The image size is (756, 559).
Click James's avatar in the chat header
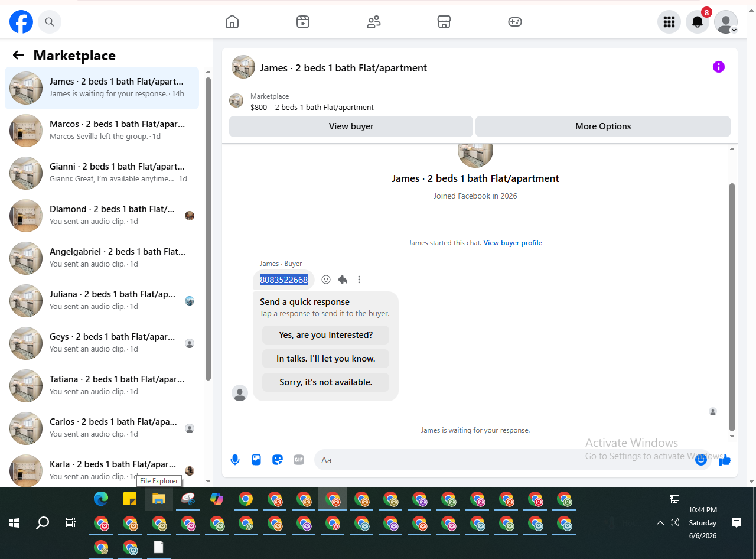(x=243, y=67)
